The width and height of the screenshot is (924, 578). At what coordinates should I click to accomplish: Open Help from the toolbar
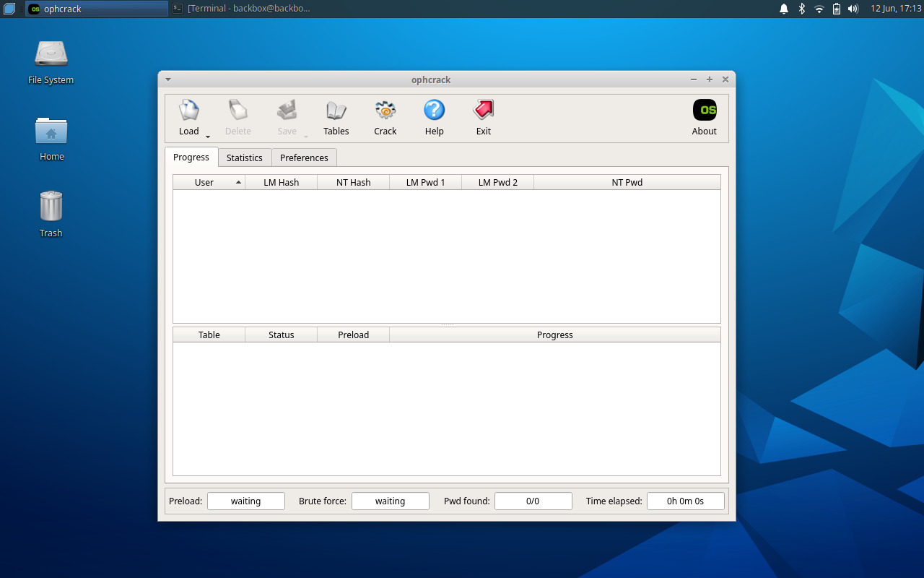pyautogui.click(x=434, y=111)
